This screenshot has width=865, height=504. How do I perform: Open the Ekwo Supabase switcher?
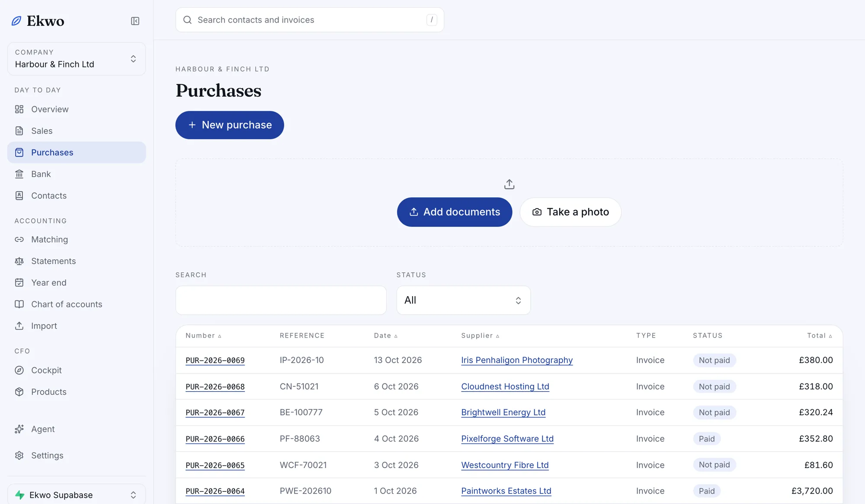77,494
